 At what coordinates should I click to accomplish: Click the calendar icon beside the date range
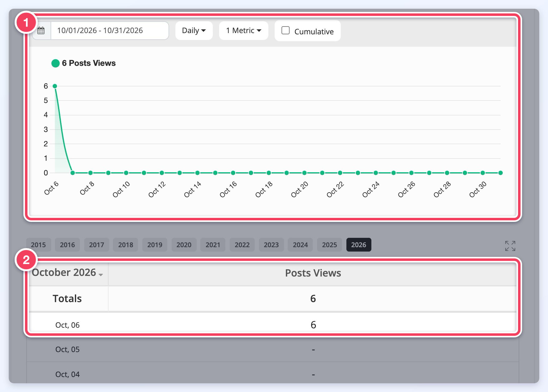(x=41, y=31)
